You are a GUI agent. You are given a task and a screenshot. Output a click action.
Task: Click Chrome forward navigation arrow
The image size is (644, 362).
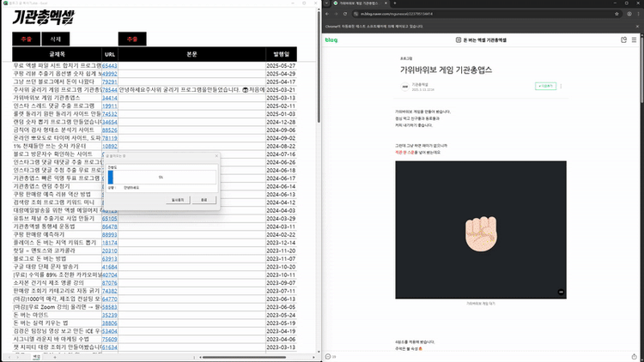336,14
